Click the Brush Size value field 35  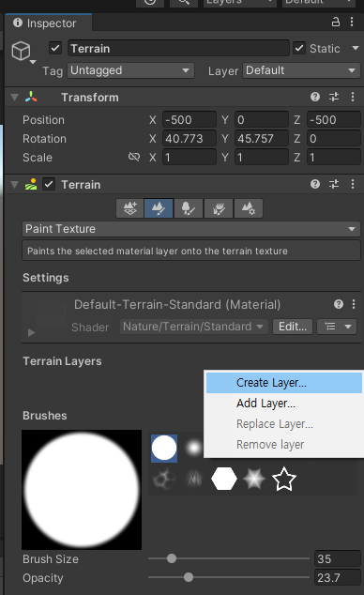pyautogui.click(x=338, y=558)
